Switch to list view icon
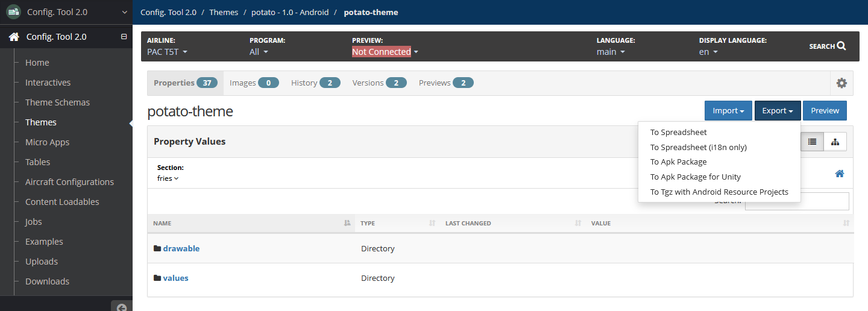This screenshot has height=311, width=868. [812, 142]
